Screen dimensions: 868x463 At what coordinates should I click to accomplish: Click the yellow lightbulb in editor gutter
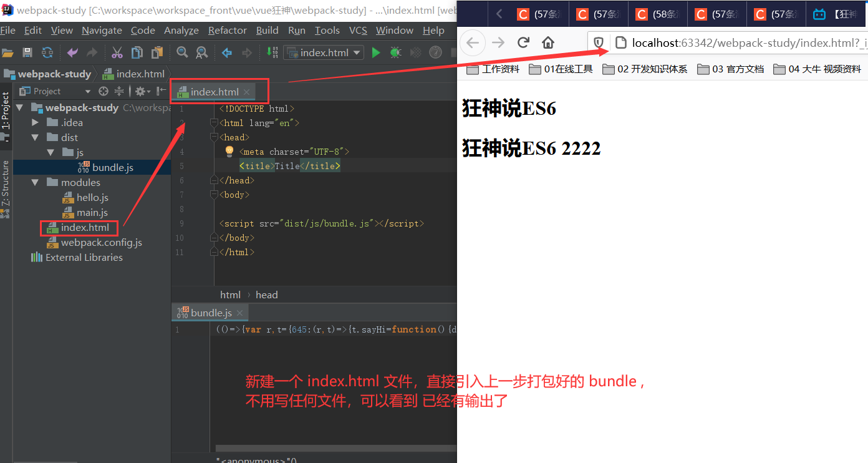[x=229, y=151]
